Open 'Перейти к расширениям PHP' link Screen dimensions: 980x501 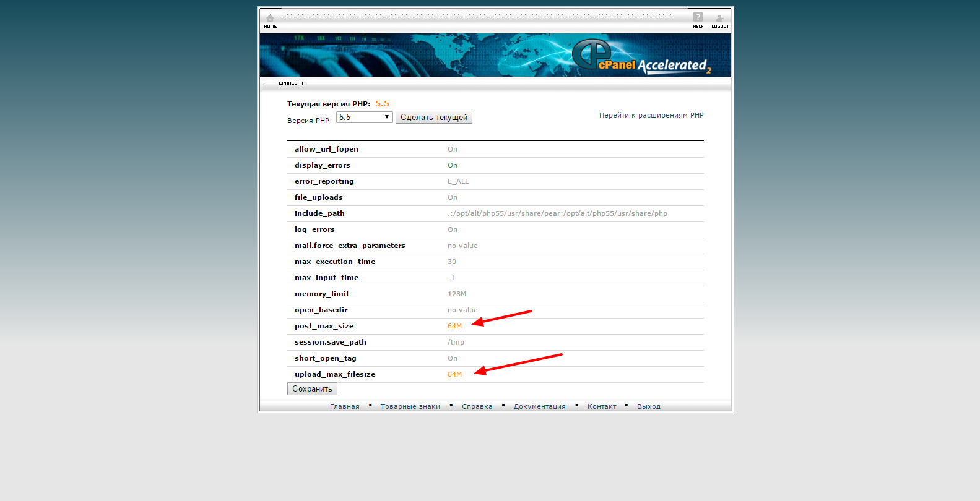tap(651, 115)
